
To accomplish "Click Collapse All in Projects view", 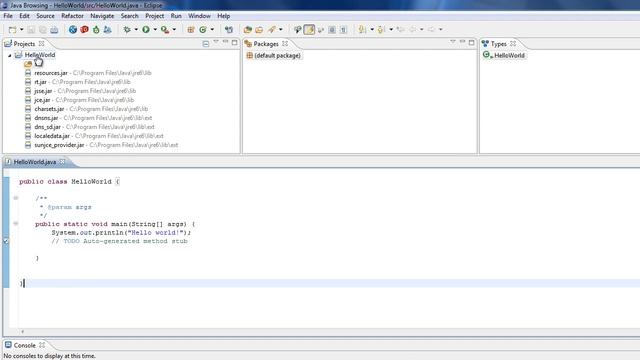I will pos(206,43).
